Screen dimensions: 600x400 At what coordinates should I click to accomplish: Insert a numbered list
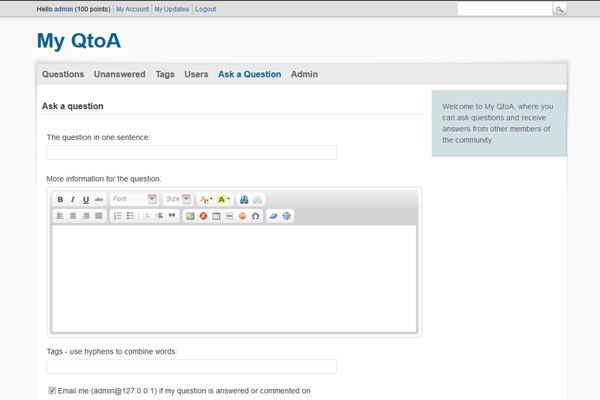pyautogui.click(x=117, y=216)
